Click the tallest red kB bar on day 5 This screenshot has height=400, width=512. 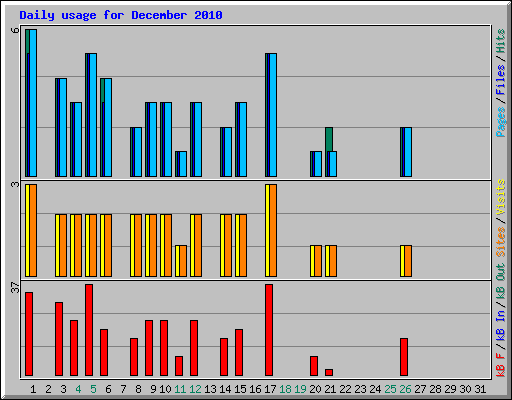89,330
